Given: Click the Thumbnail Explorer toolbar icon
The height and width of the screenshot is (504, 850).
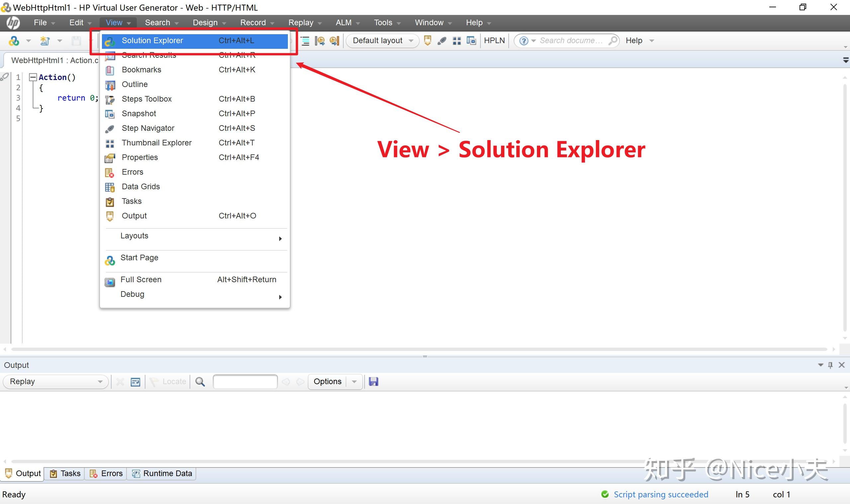Looking at the screenshot, I should click(x=457, y=41).
